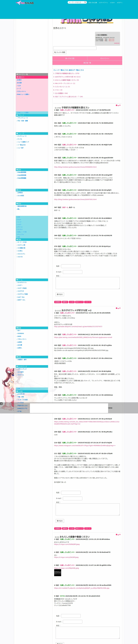Click 1-100 under thread [2:211]
The width and height of the screenshot is (138, 644).
coord(72,529)
